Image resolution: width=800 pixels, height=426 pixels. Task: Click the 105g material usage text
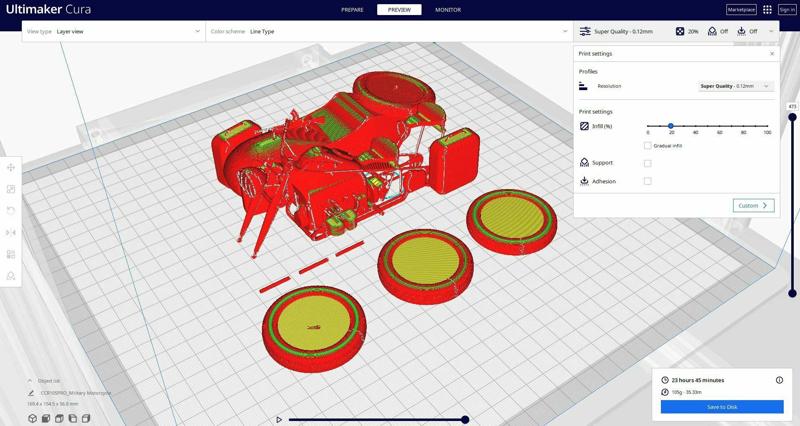pyautogui.click(x=686, y=392)
